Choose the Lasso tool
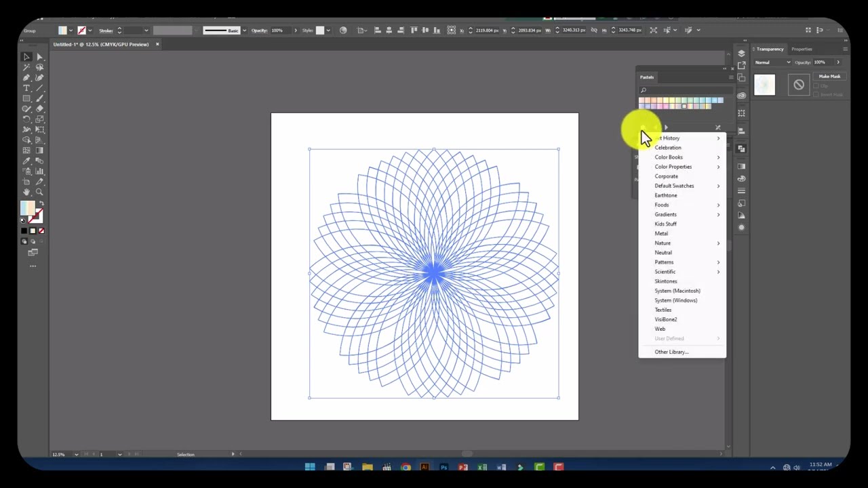The image size is (868, 488). pos(39,68)
